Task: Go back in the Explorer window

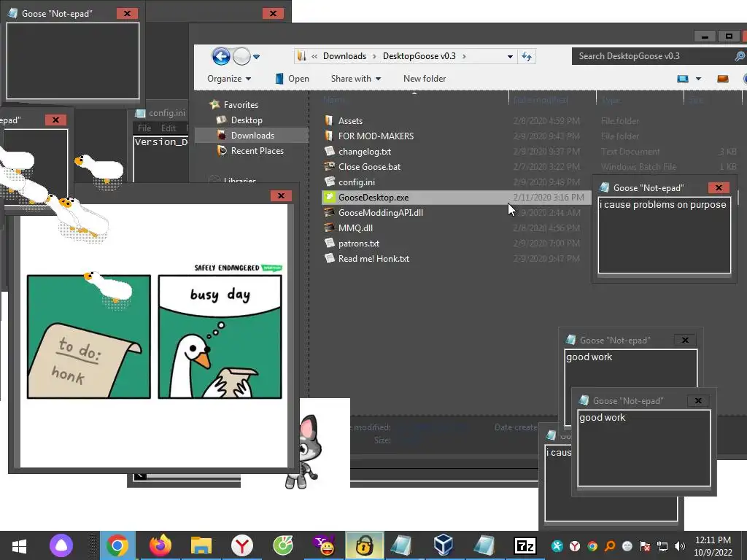Action: click(x=221, y=56)
